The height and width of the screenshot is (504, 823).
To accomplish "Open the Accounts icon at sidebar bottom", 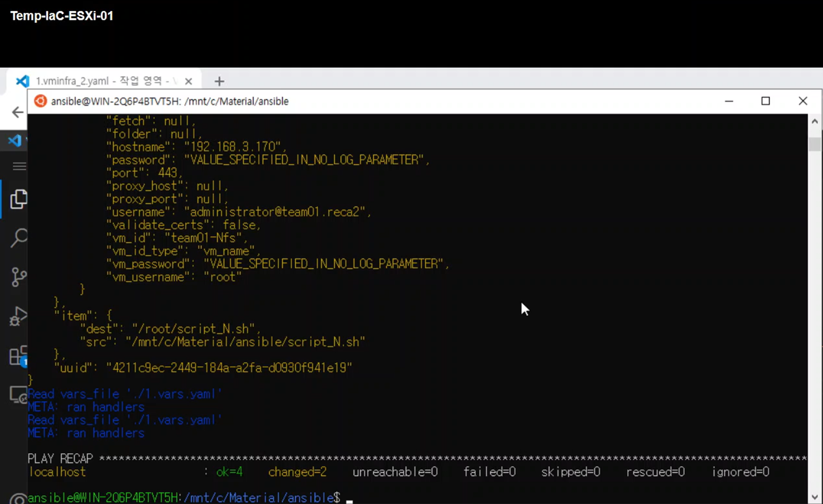I will 18,498.
